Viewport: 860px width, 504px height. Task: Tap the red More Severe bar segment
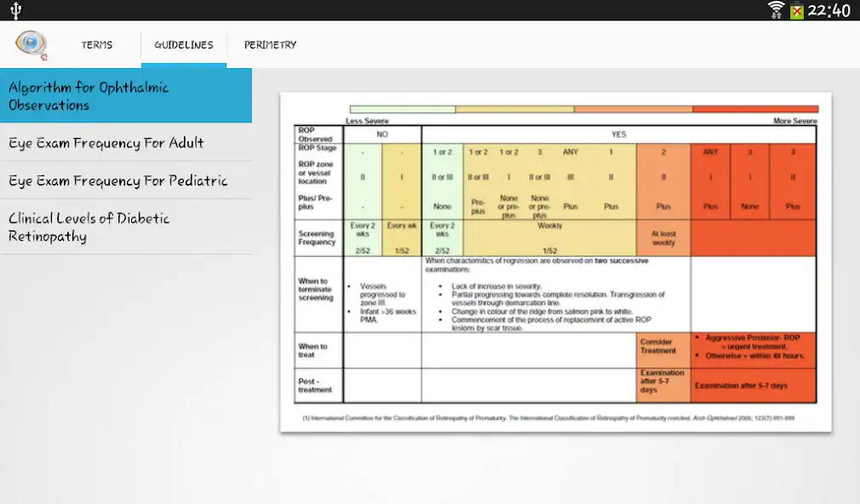click(755, 109)
